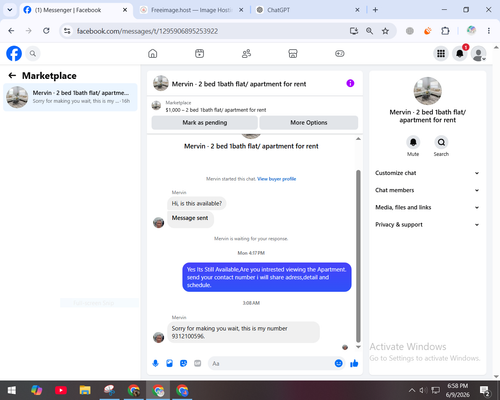Image resolution: width=500 pixels, height=400 pixels.
Task: Switch to the Messenger | Facebook tab
Action: point(75,10)
